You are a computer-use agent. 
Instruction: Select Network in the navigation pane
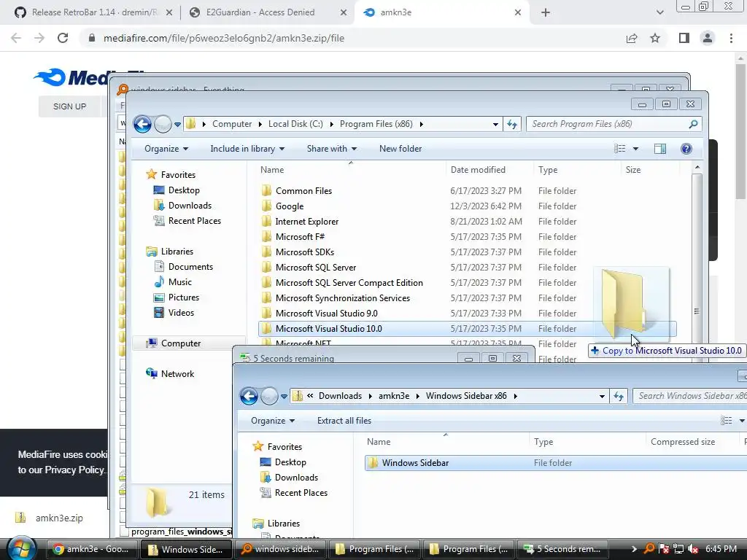[177, 374]
